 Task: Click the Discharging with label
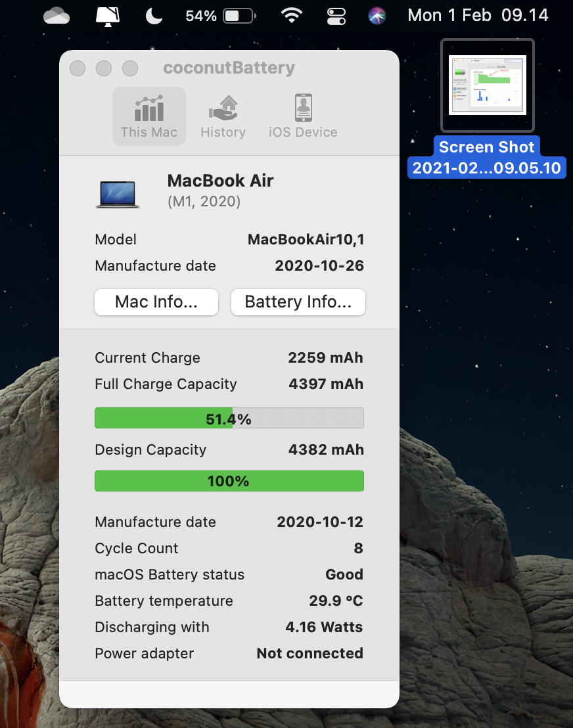click(x=152, y=627)
